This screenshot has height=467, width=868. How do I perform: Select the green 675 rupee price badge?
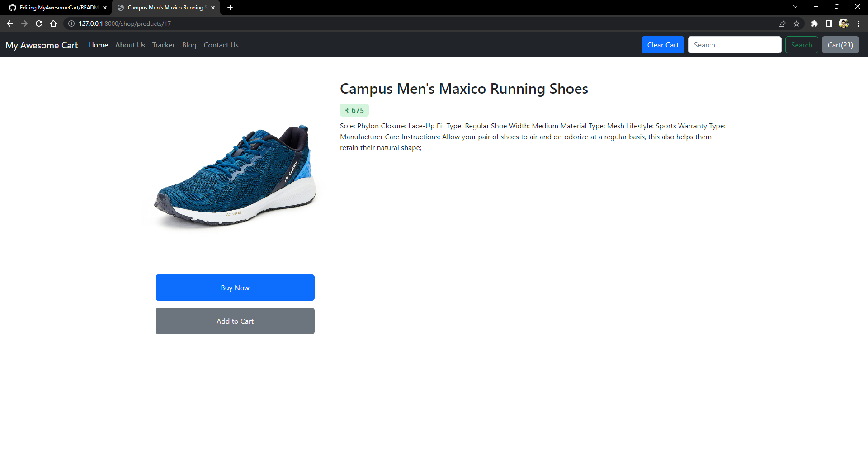354,110
